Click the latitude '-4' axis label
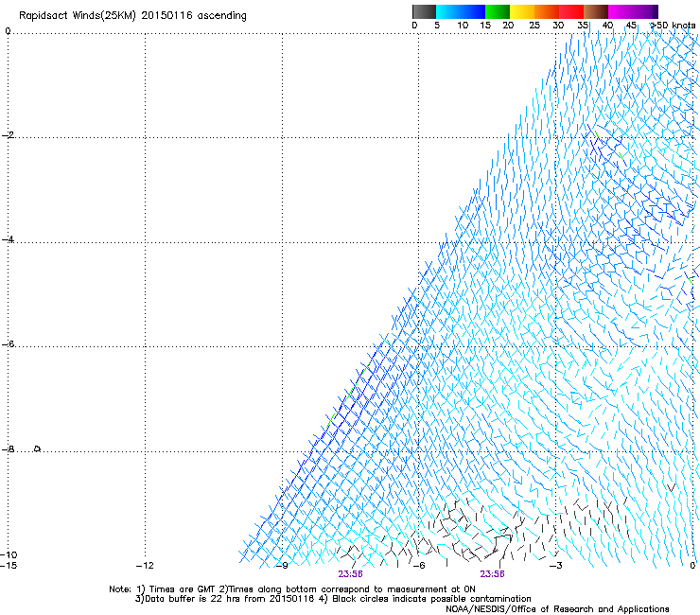700x615 pixels. click(x=8, y=239)
